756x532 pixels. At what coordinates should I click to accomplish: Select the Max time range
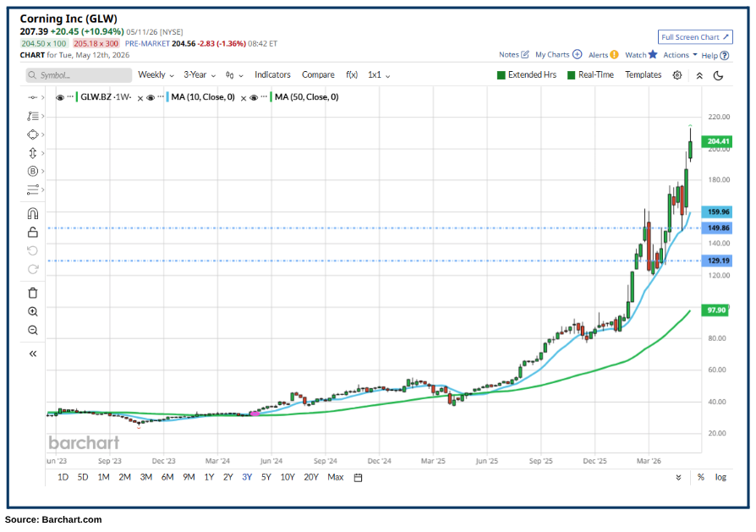pos(336,477)
